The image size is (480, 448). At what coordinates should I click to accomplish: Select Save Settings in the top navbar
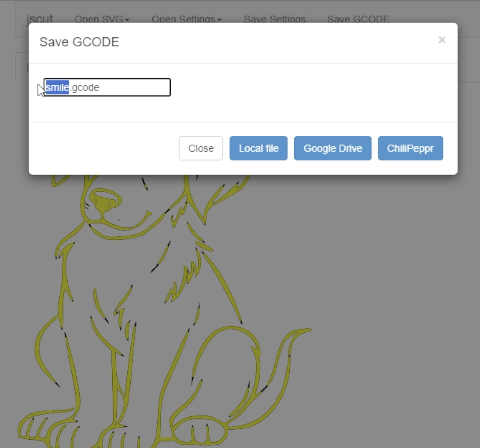pos(275,19)
